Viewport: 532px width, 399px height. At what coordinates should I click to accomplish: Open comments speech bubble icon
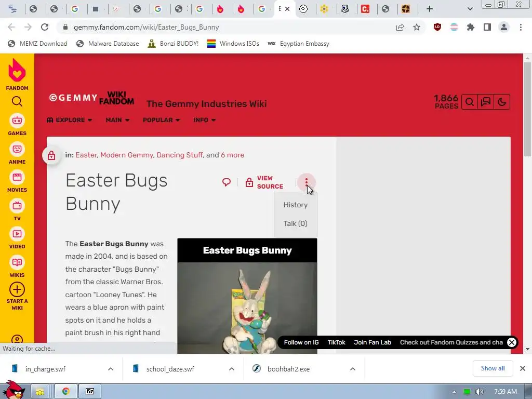point(227,182)
